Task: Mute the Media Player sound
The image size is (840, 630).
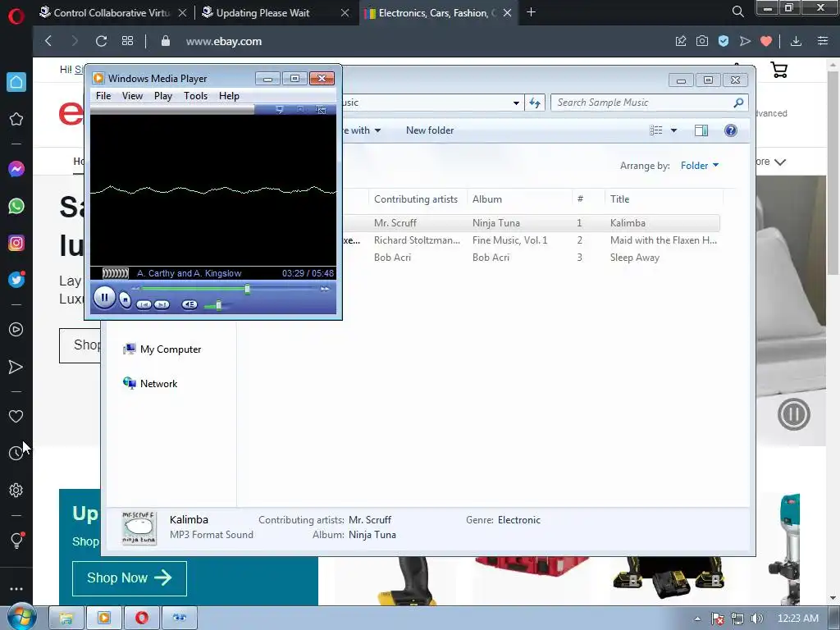Action: point(189,305)
